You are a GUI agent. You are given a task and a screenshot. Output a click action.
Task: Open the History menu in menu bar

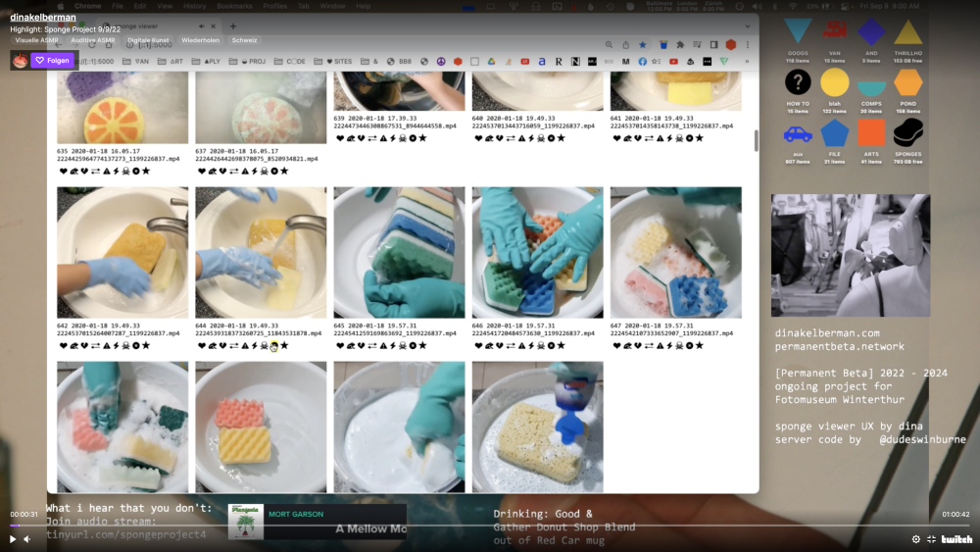pos(194,6)
